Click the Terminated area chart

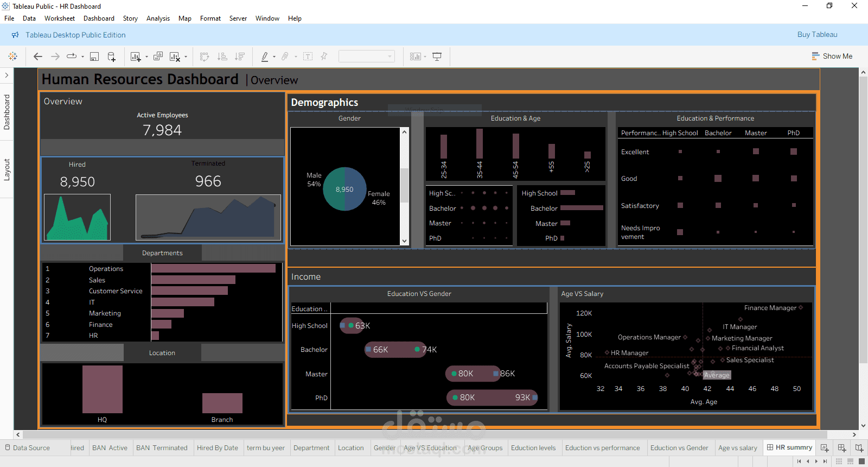208,217
